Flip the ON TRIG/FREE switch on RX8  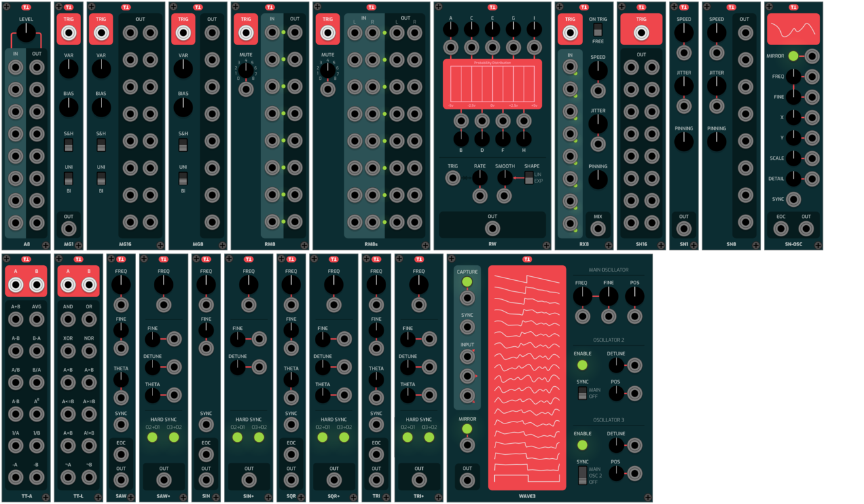598,30
